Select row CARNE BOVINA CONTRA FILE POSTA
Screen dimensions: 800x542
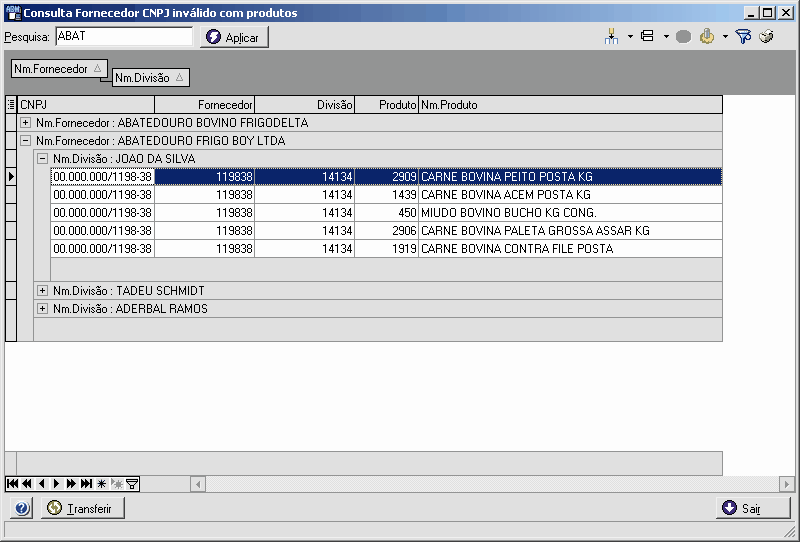tap(386, 249)
